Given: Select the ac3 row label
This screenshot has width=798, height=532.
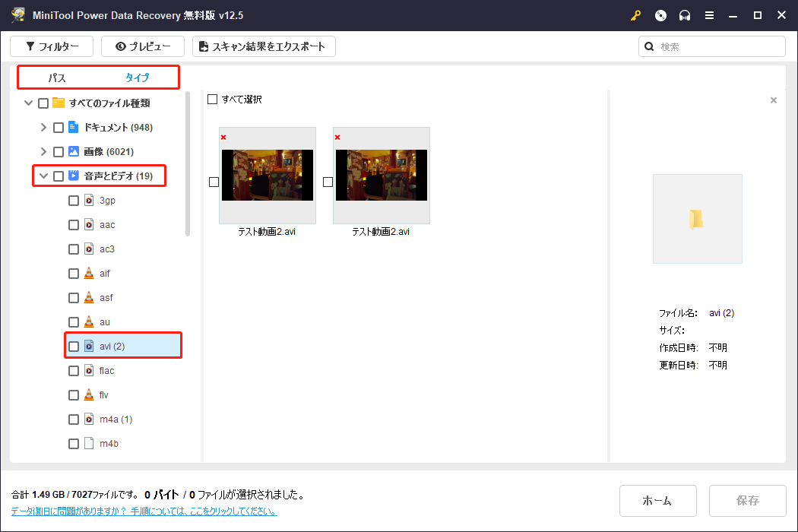Looking at the screenshot, I should (107, 249).
